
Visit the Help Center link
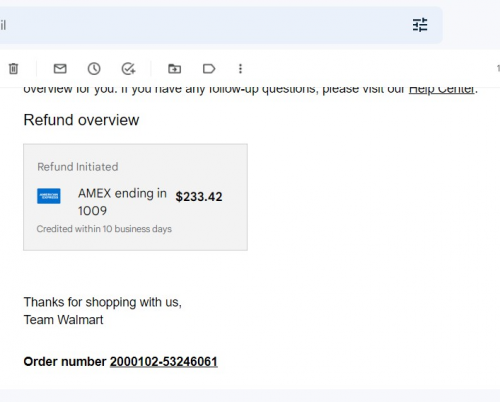[x=441, y=89]
